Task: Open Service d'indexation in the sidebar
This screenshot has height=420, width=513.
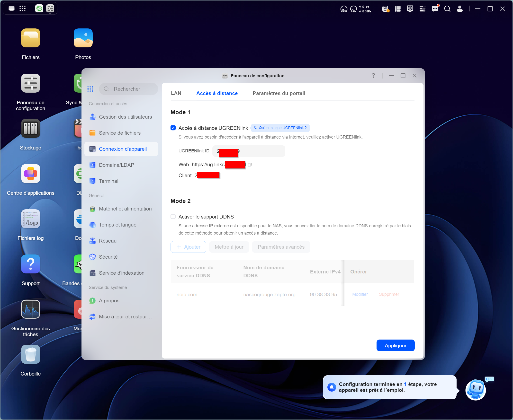Action: 121,273
